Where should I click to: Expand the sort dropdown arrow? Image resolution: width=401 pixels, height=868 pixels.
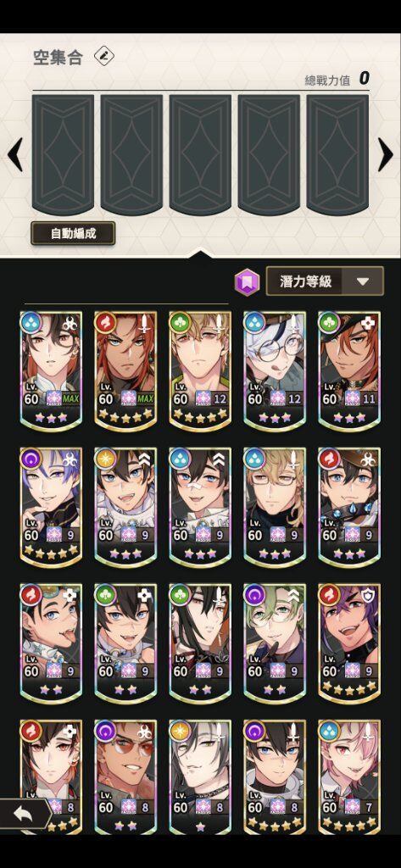pos(363,281)
